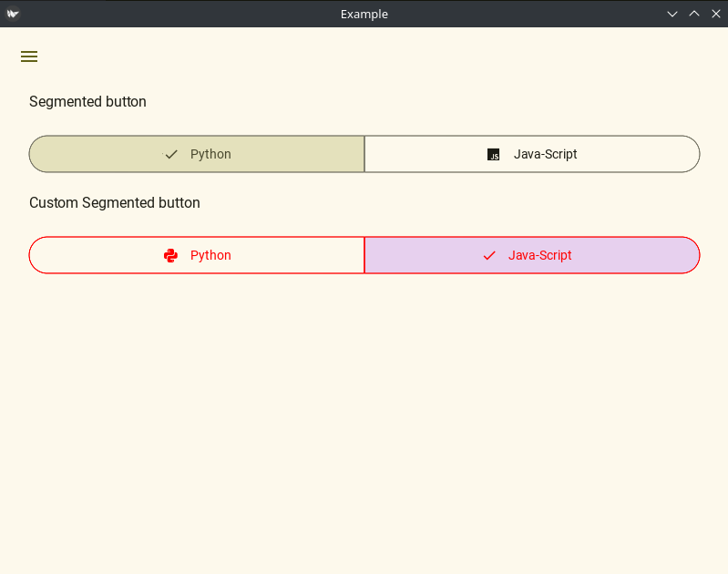Minimize window using the down chevron

[672, 14]
